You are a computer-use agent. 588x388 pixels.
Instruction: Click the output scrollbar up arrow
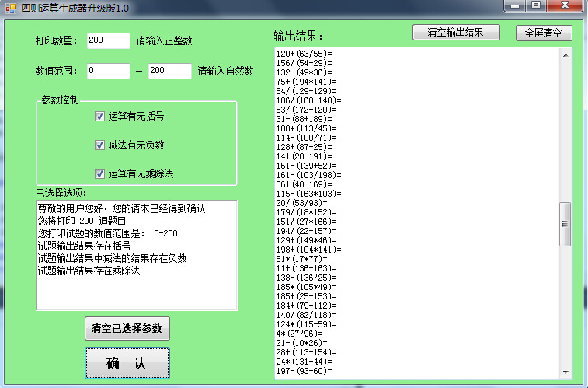565,55
